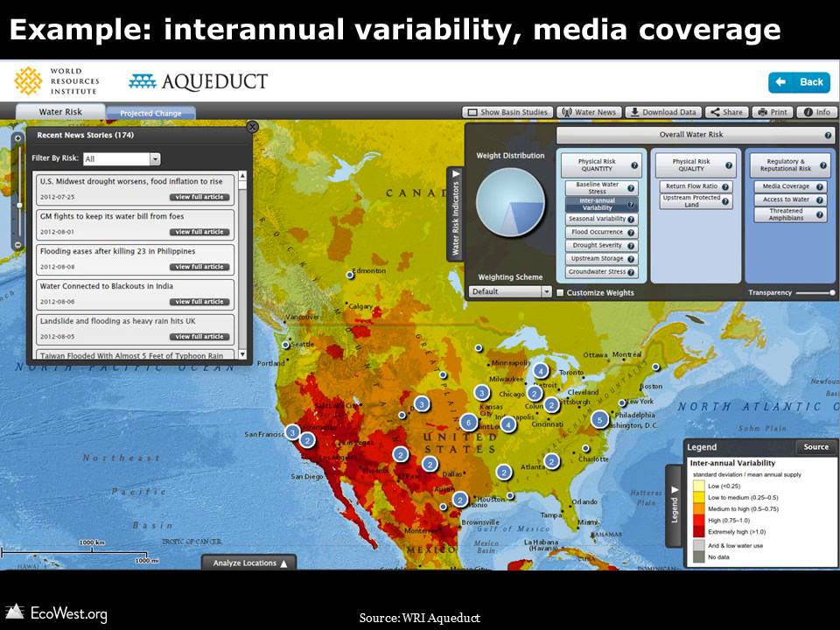Image resolution: width=840 pixels, height=630 pixels.
Task: Open Water News from the toolbar
Action: pyautogui.click(x=589, y=112)
